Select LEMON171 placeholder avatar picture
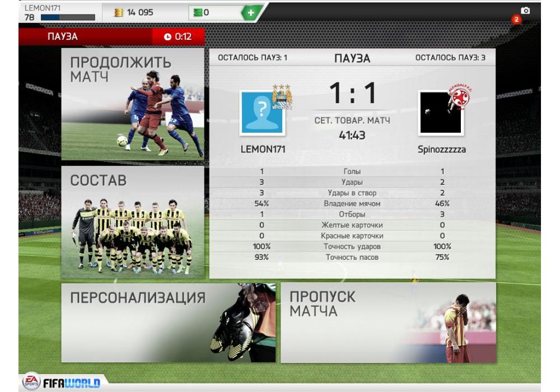The height and width of the screenshot is (392, 560). click(x=262, y=113)
